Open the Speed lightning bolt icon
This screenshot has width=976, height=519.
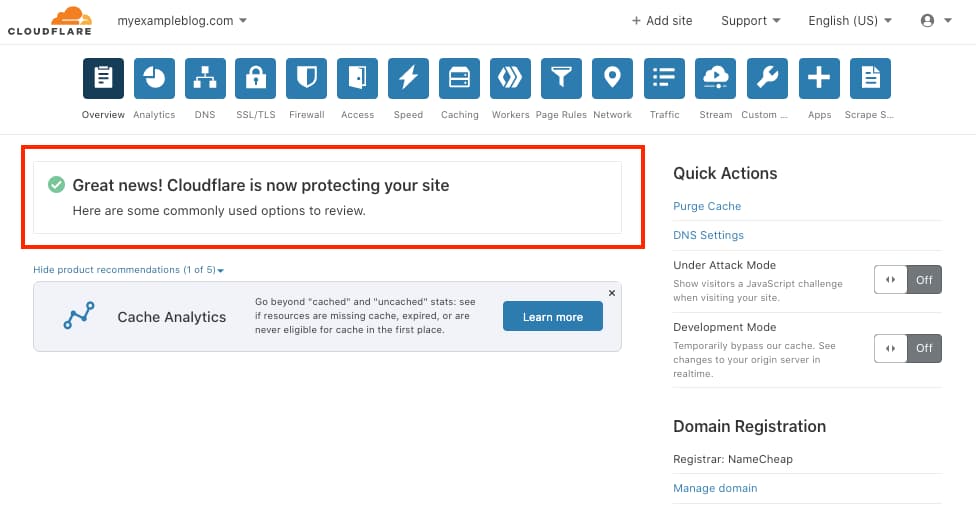click(x=408, y=78)
